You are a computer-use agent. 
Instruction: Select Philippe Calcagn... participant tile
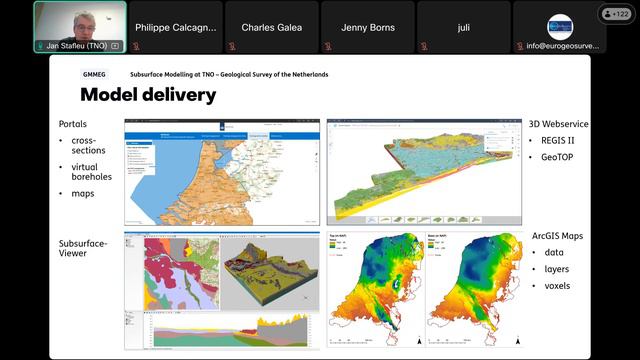[x=176, y=27]
